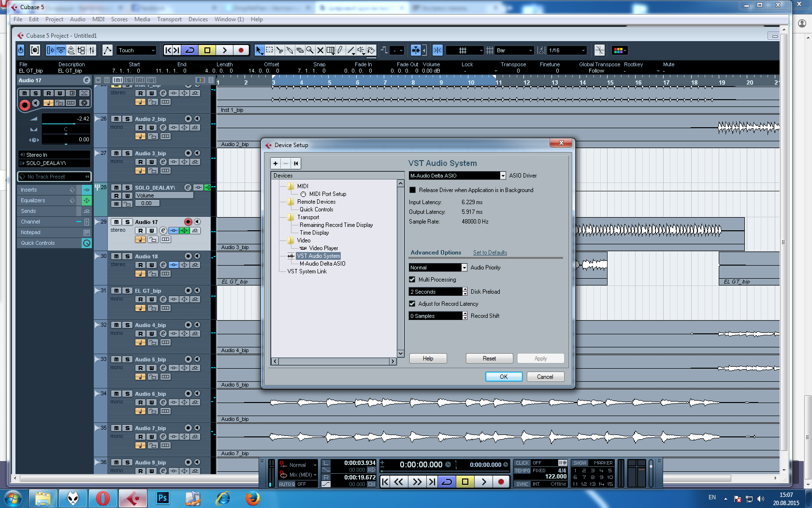
Task: Click the Help button in Device Setup
Action: point(428,359)
